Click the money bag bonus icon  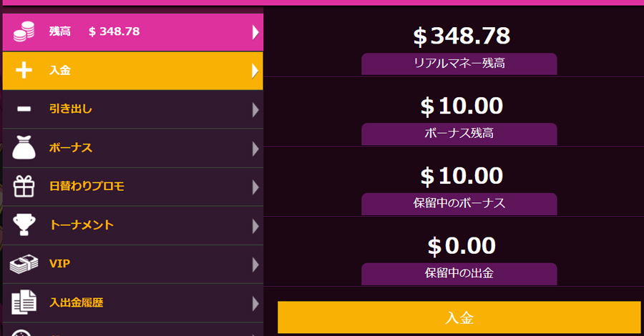[24, 147]
